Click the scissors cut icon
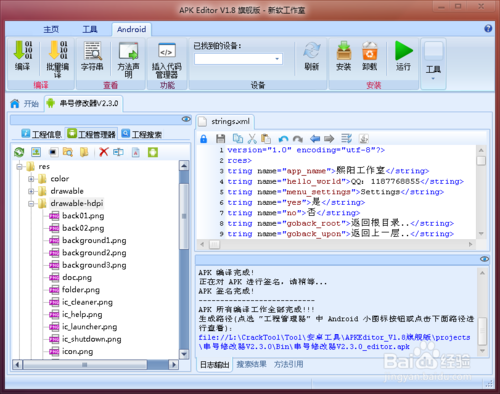Image resolution: width=500 pixels, height=394 pixels. pyautogui.click(x=252, y=138)
